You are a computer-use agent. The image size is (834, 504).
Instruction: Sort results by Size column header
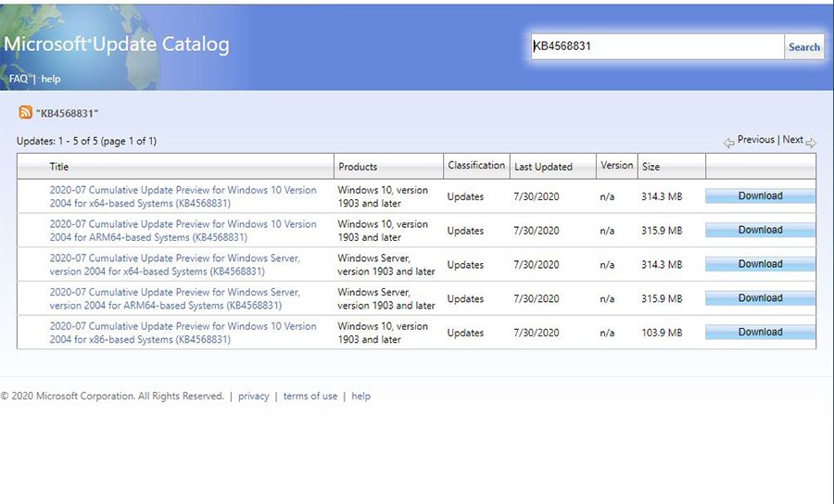pyautogui.click(x=651, y=167)
